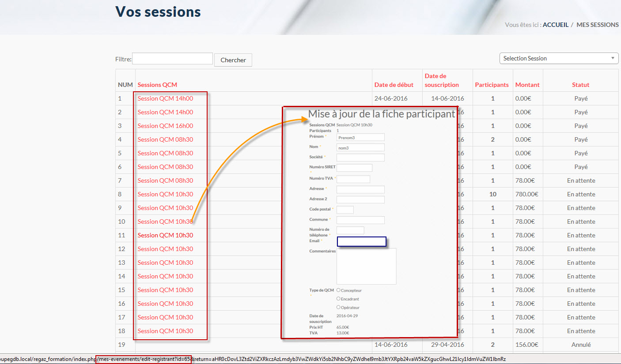Image resolution: width=621 pixels, height=364 pixels.
Task: Click MES SESSIONS in the breadcrumb
Action: pyautogui.click(x=597, y=25)
